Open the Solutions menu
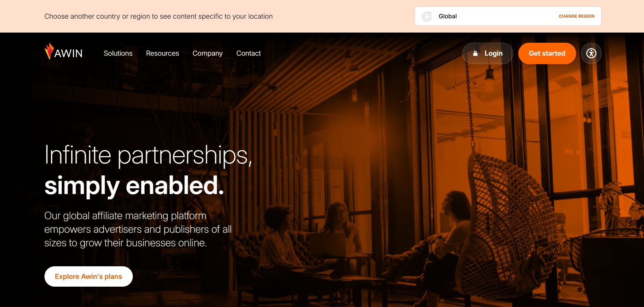The image size is (644, 307). pyautogui.click(x=118, y=53)
